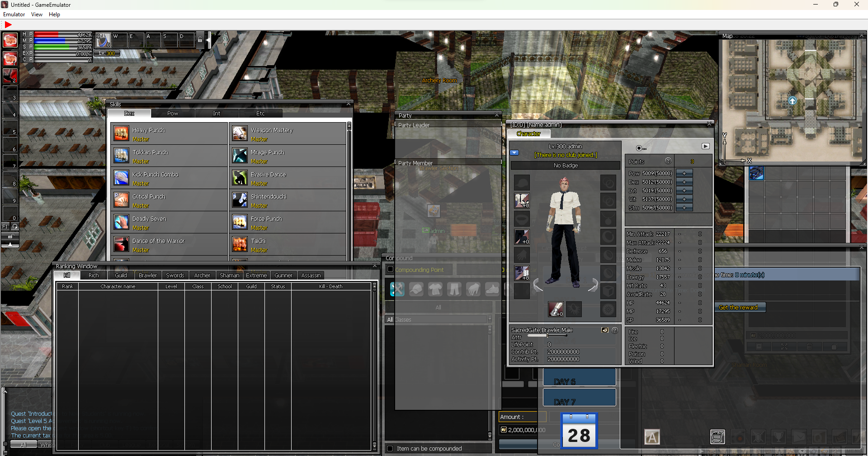Click the Force Punch skill icon
The image size is (868, 456).
[240, 222]
